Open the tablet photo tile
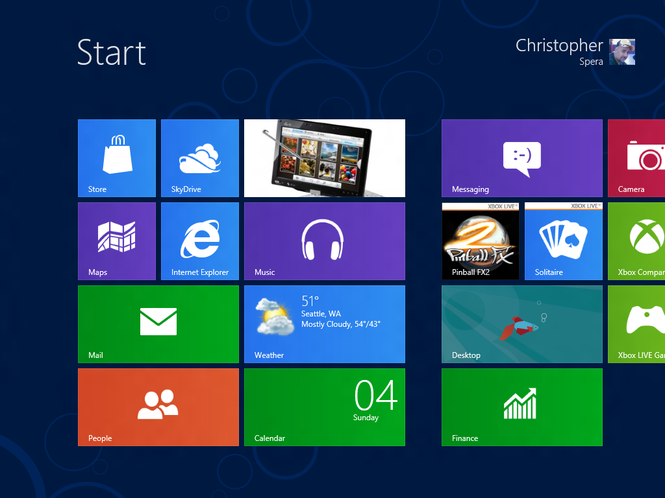 tap(324, 158)
